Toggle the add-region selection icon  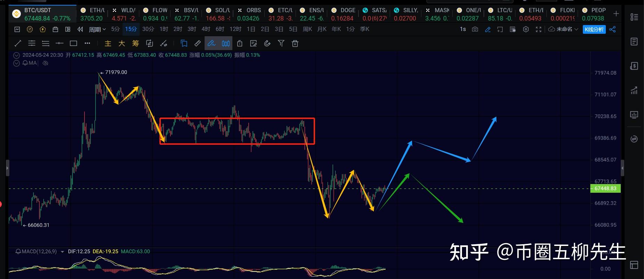(500, 29)
